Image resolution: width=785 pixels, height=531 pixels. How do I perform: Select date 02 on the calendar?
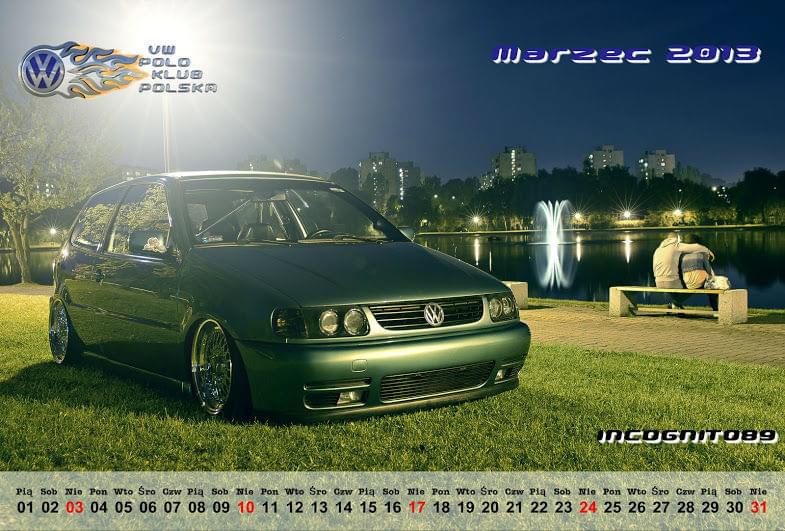(50, 507)
